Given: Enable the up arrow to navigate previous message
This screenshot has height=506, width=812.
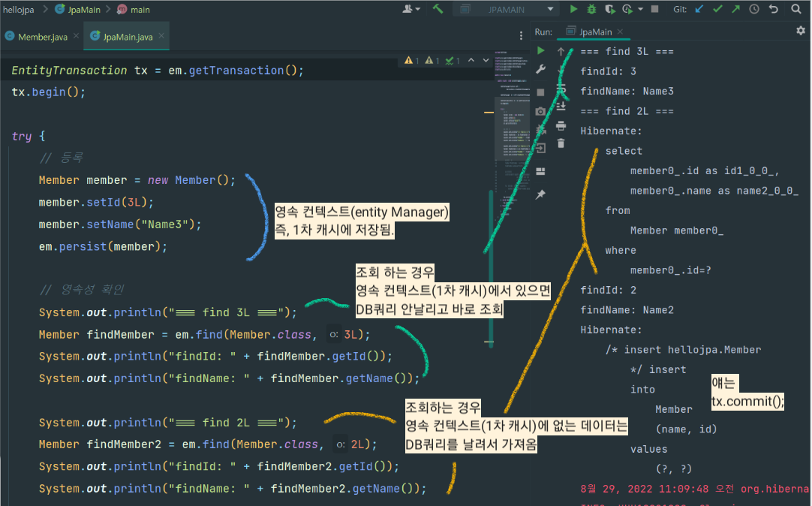Looking at the screenshot, I should pyautogui.click(x=561, y=51).
